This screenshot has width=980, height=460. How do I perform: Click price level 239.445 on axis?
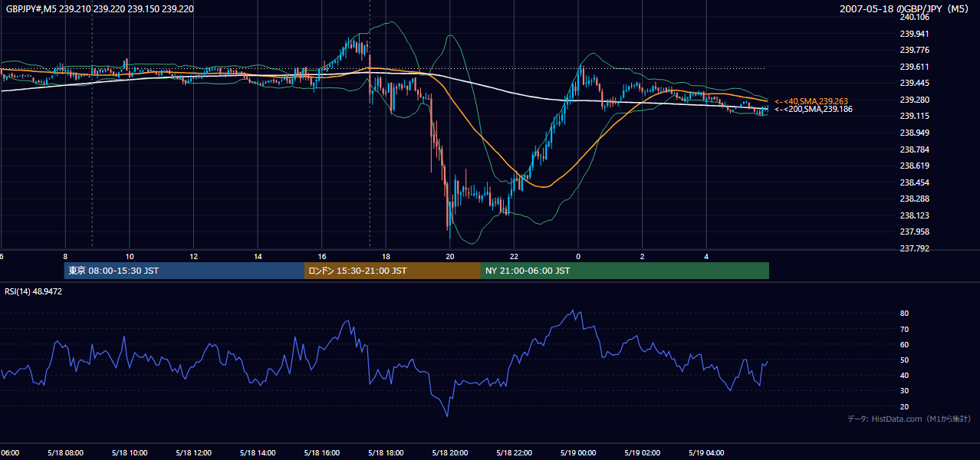[914, 84]
